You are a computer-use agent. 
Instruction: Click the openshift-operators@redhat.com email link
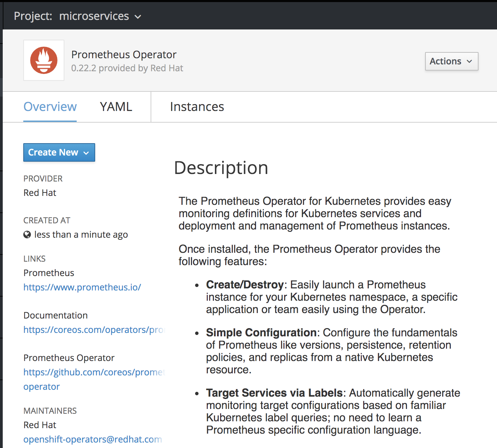(x=92, y=439)
